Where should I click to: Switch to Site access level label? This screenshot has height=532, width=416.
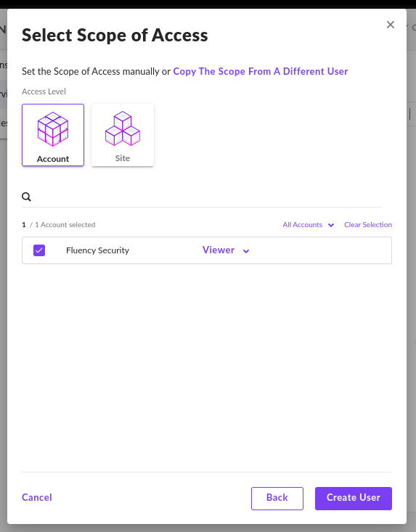[123, 158]
